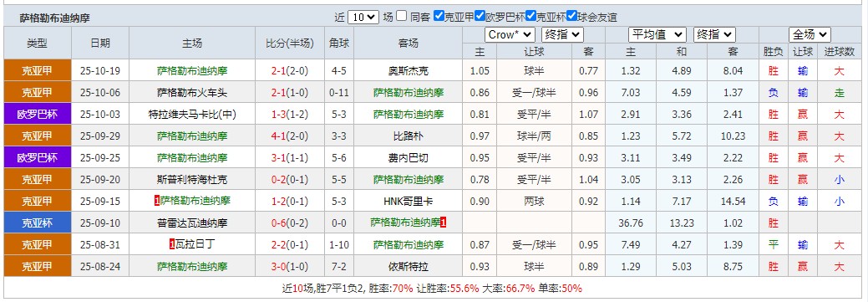Viewport: 868px width, 302px height.
Task: Click corner count 1-10
Action: 339,245
